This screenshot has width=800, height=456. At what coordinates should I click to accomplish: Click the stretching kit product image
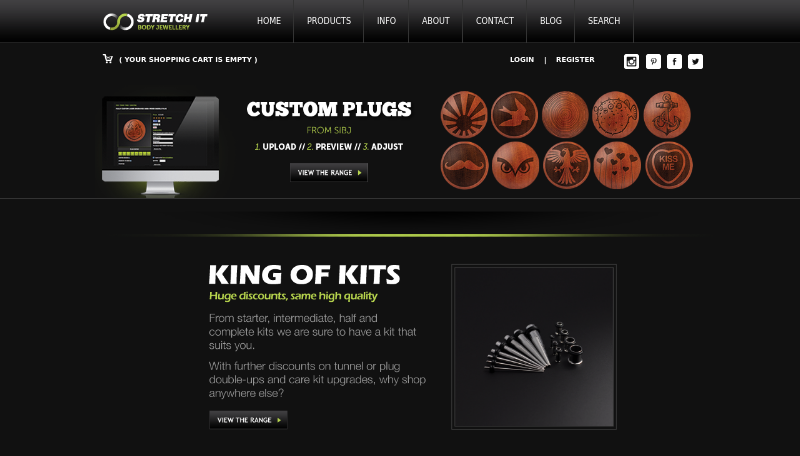(534, 347)
